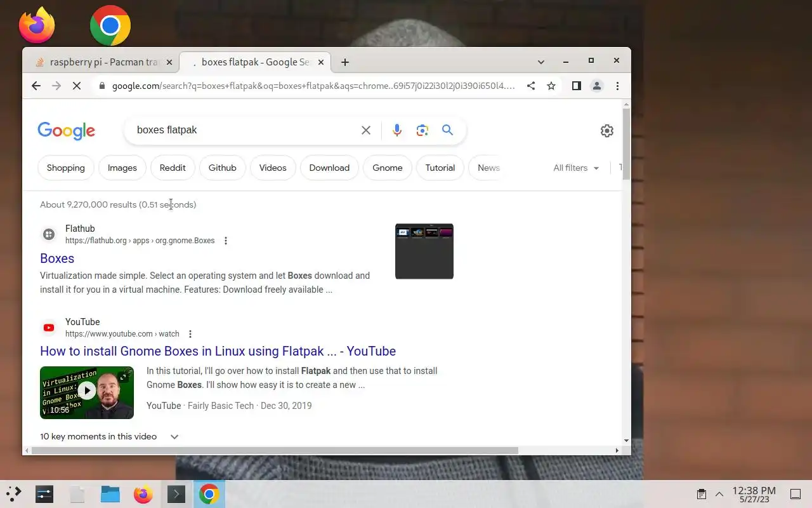This screenshot has width=812, height=508.
Task: Click the horizontal page scrollbar
Action: [x=275, y=450]
